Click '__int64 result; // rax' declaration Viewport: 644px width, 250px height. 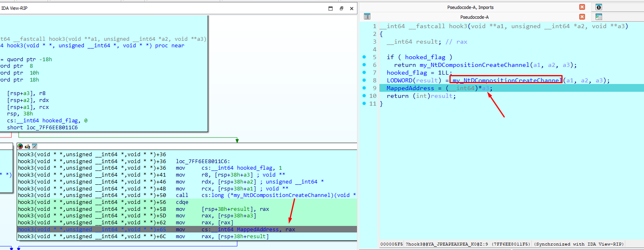click(x=427, y=42)
